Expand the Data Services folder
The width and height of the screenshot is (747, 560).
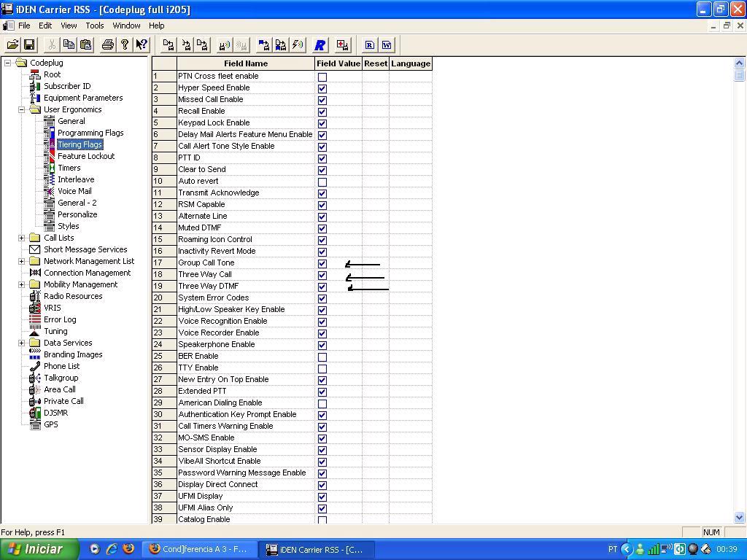tap(21, 343)
